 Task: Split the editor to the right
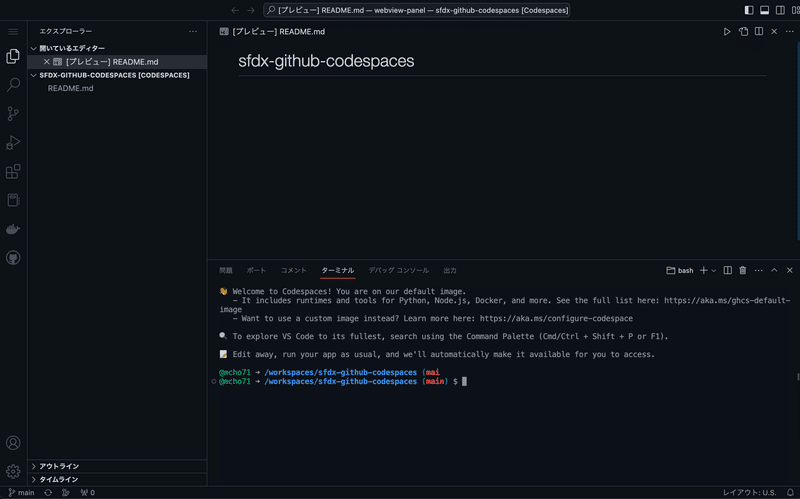759,32
